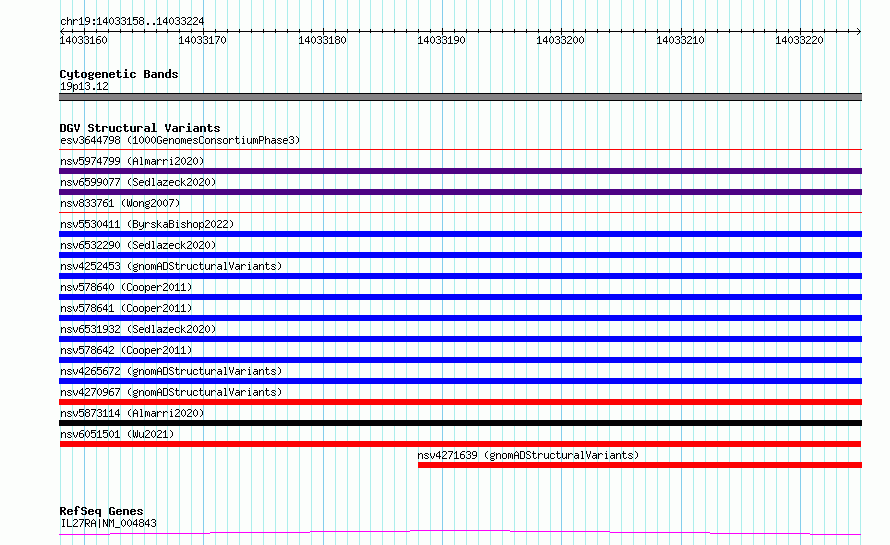Image resolution: width=890 pixels, height=545 pixels.
Task: Click the red bar under nsv6051501
Action: pyautogui.click(x=460, y=444)
